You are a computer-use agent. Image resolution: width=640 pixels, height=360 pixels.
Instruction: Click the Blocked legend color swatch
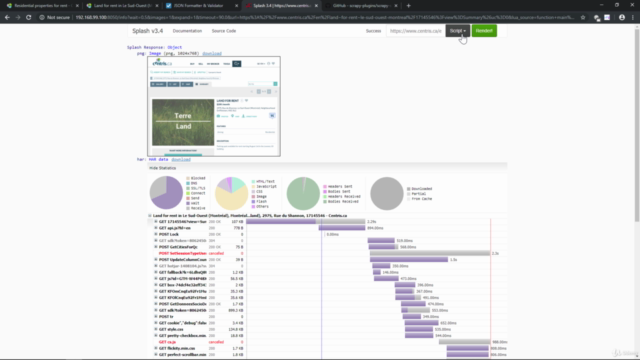[188, 178]
